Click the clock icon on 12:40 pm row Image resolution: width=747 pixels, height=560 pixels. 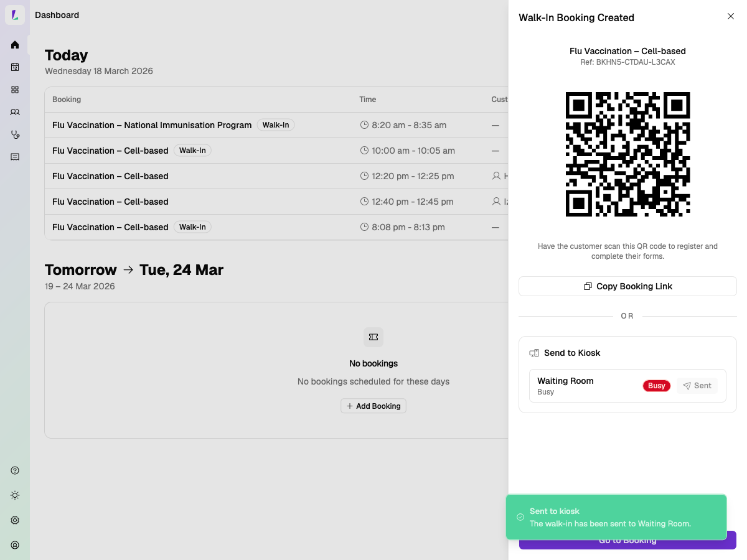pos(365,202)
